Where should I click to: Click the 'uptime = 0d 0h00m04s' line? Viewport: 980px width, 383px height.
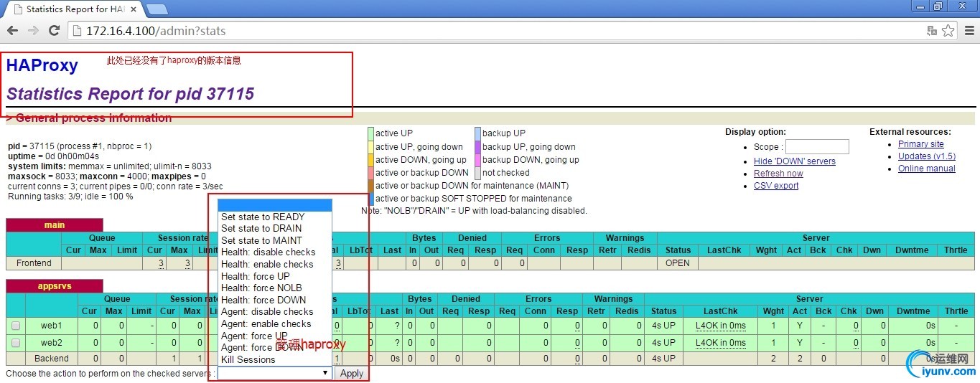tap(53, 156)
